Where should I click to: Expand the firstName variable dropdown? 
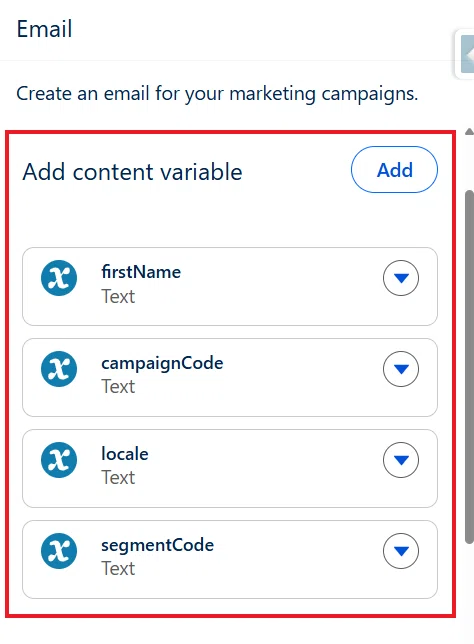tap(401, 278)
